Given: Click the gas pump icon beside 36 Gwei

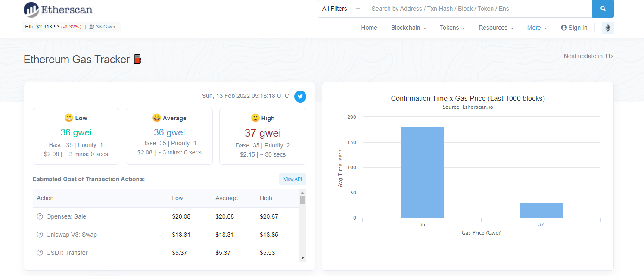Looking at the screenshot, I should [x=92, y=27].
